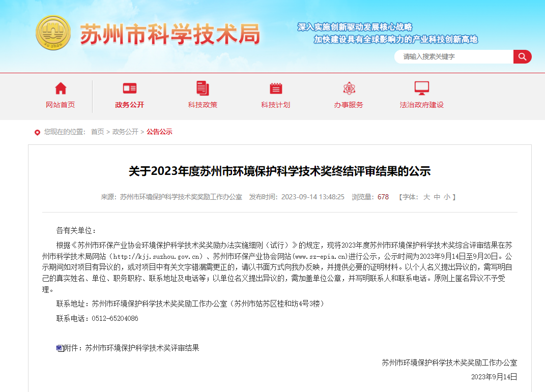Viewport: 545px width, 392px height.
Task: Click the 苏州市科学技术局 site title
Action: pyautogui.click(x=170, y=35)
